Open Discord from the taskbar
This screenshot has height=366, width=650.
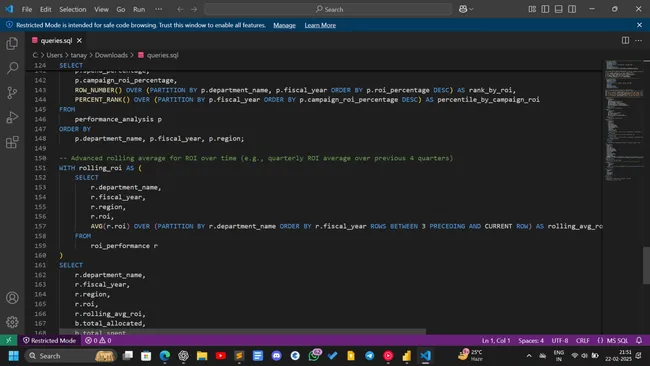(x=276, y=356)
